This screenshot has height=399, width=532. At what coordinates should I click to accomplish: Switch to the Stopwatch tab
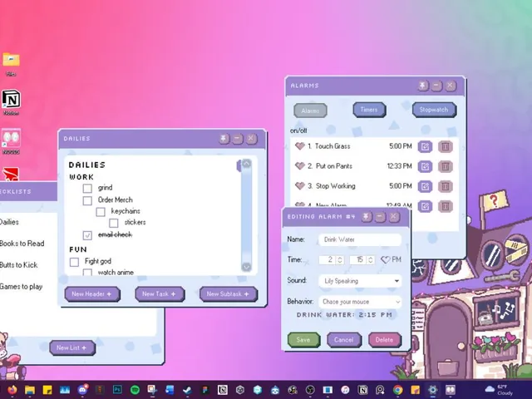[x=434, y=110]
